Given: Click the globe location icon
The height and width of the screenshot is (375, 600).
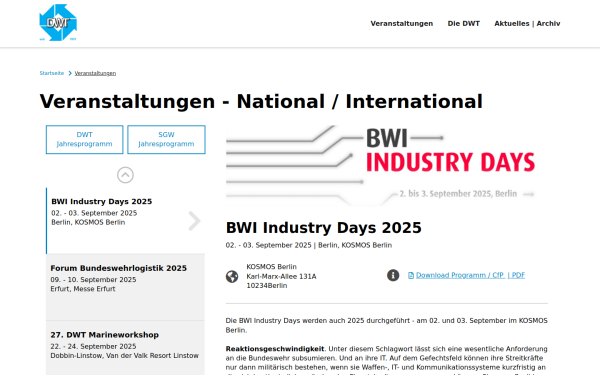Looking at the screenshot, I should coord(232,276).
